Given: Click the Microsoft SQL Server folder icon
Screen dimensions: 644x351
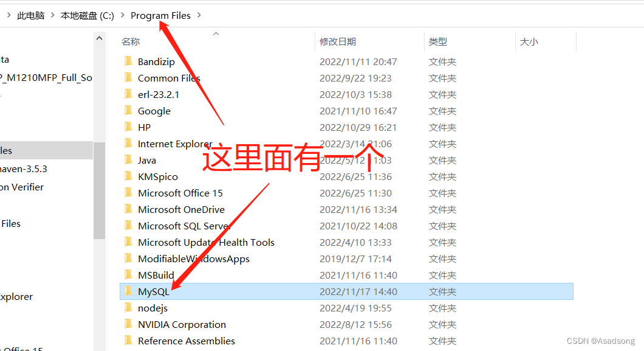Looking at the screenshot, I should 128,226.
